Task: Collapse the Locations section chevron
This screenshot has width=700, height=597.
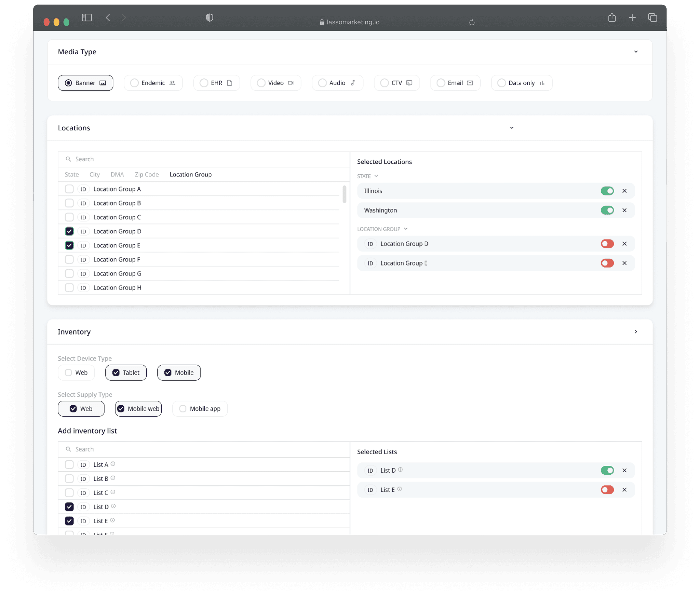Action: pyautogui.click(x=512, y=128)
